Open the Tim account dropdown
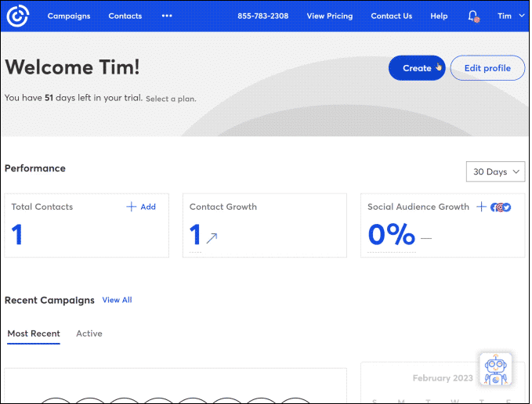 (x=510, y=16)
